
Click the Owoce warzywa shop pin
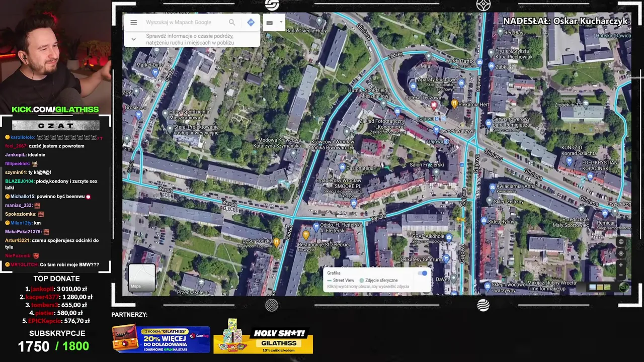coord(436,131)
